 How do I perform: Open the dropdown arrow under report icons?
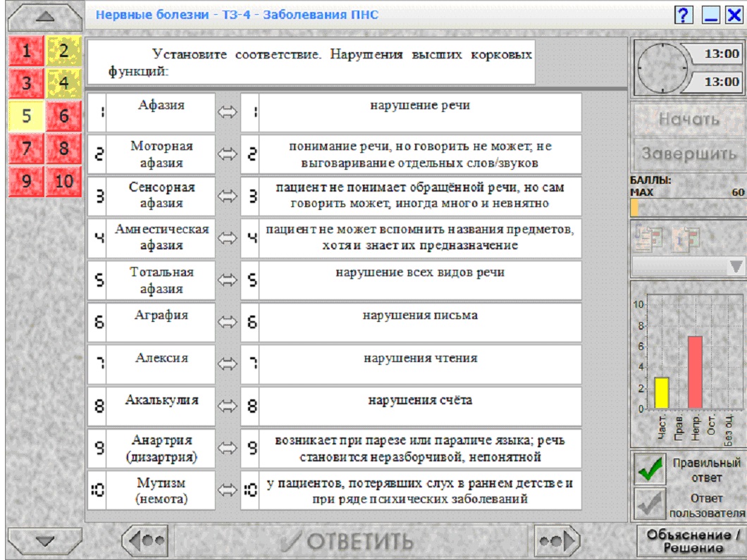736,267
